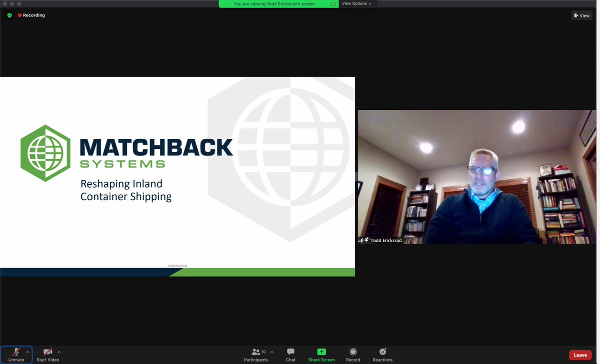Leave the meeting

(x=580, y=355)
